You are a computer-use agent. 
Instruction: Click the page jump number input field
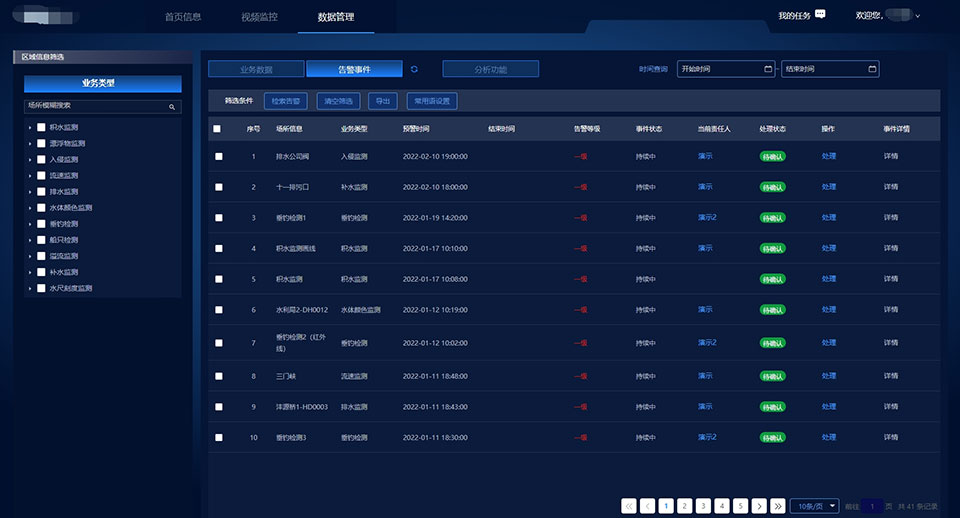pyautogui.click(x=872, y=506)
